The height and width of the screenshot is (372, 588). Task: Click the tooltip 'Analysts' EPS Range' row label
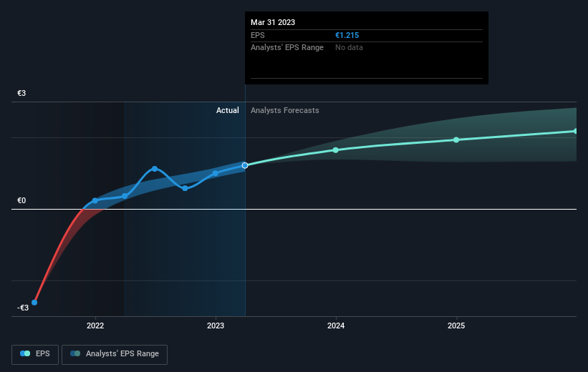point(287,48)
